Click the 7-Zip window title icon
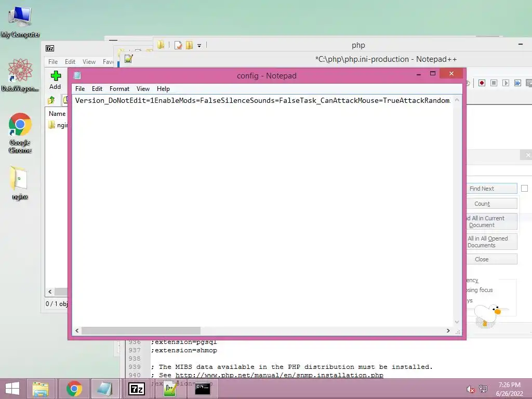The width and height of the screenshot is (532, 399). pyautogui.click(x=50, y=48)
